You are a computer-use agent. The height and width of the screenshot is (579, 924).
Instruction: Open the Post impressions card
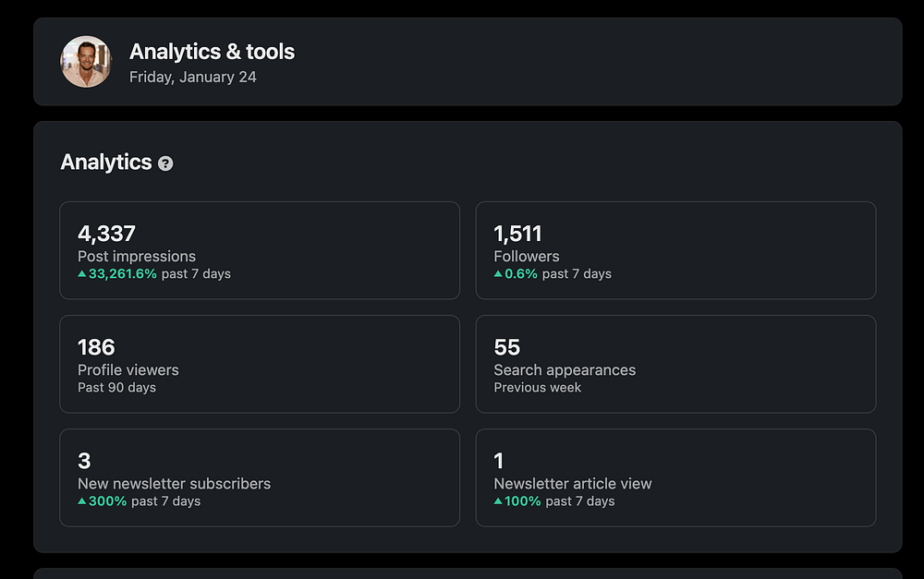tap(259, 250)
